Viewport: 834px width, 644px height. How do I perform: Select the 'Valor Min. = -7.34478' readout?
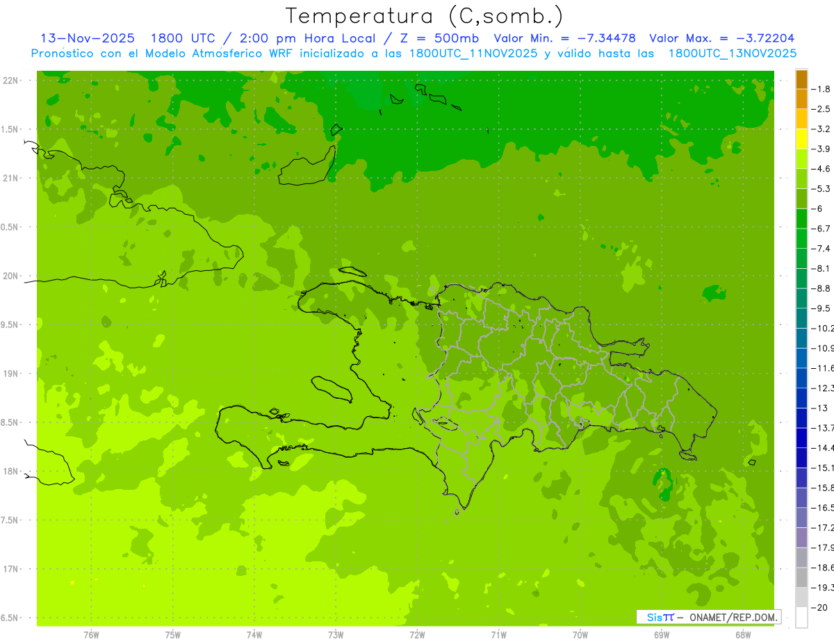click(x=565, y=38)
